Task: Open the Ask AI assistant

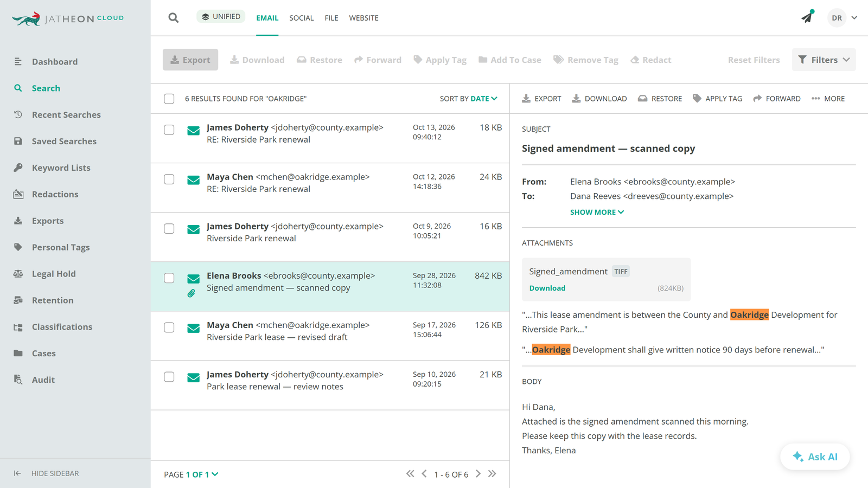Action: [815, 457]
